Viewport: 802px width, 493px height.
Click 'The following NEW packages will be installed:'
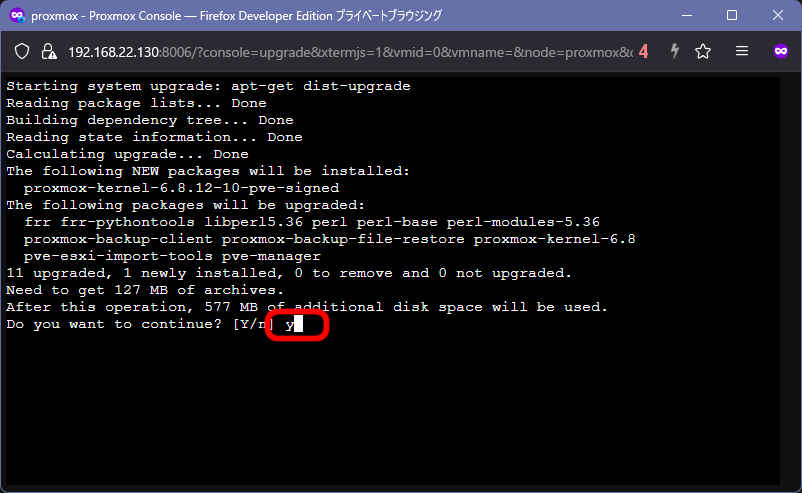(208, 171)
